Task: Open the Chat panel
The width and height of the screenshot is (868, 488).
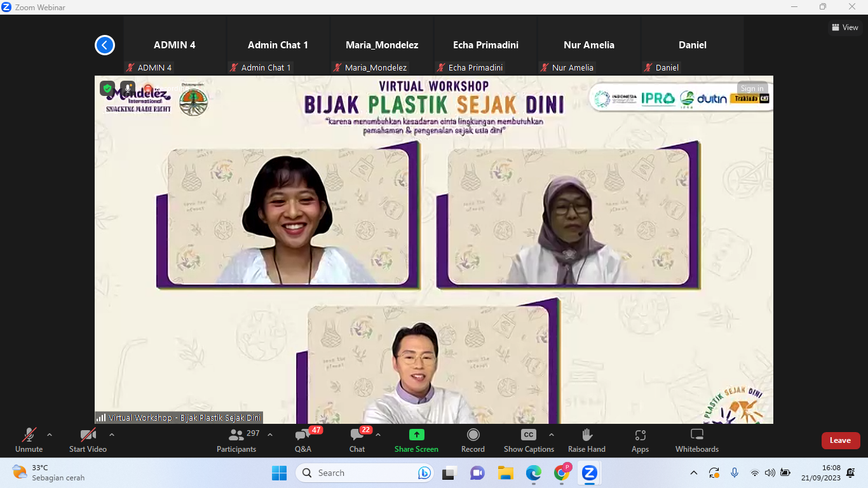Action: tap(357, 440)
